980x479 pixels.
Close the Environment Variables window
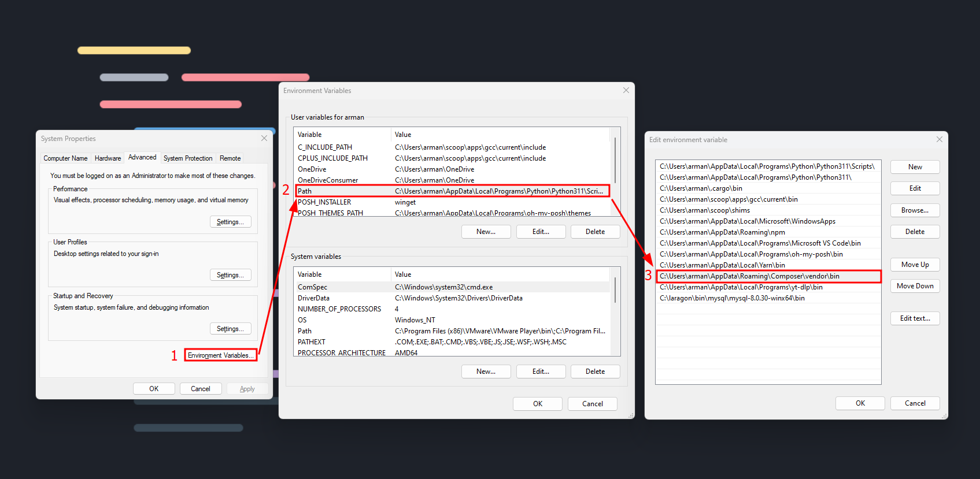click(x=626, y=90)
